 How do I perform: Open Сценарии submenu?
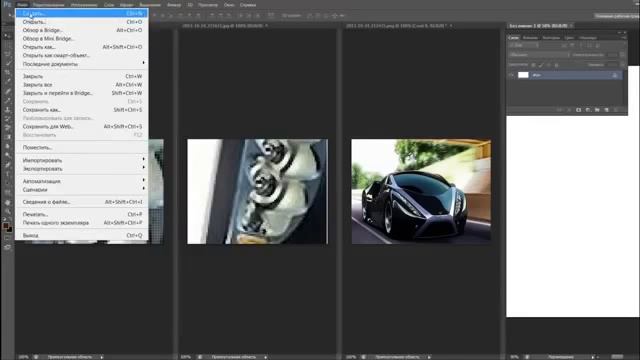point(82,189)
